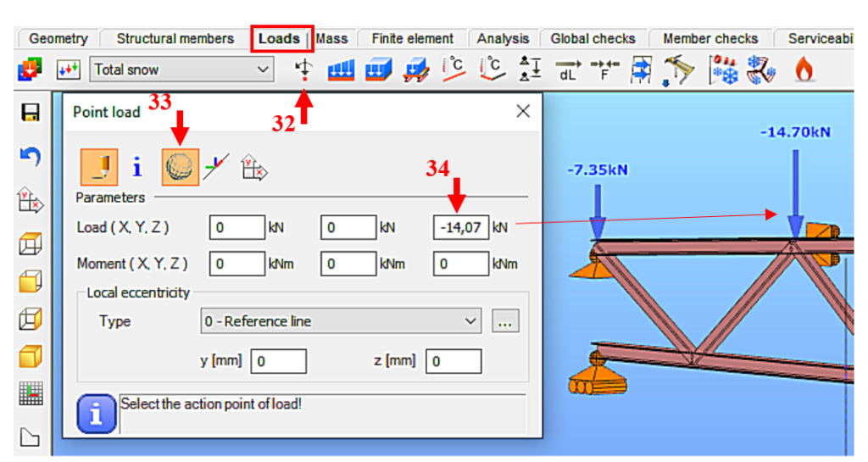This screenshot has height=462, width=868.
Task: Open the Global checks tab
Action: click(x=593, y=39)
